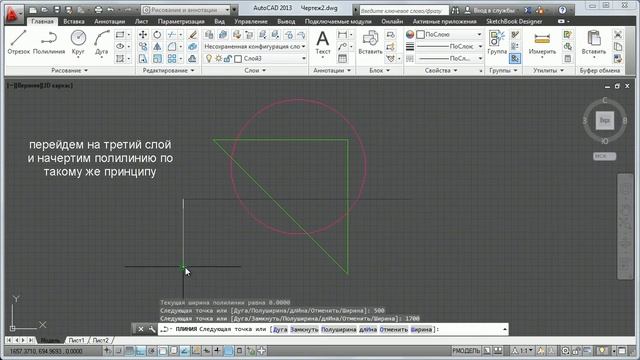The image size is (640, 360).
Task: Open the Главная ribbon tab
Action: click(42, 21)
